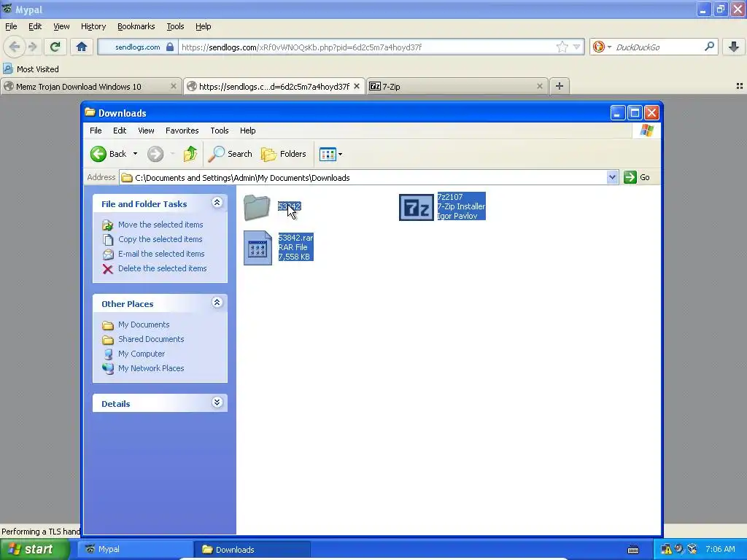747x560 pixels.
Task: Click the sendlogs.com site identity lock
Action: click(x=169, y=47)
